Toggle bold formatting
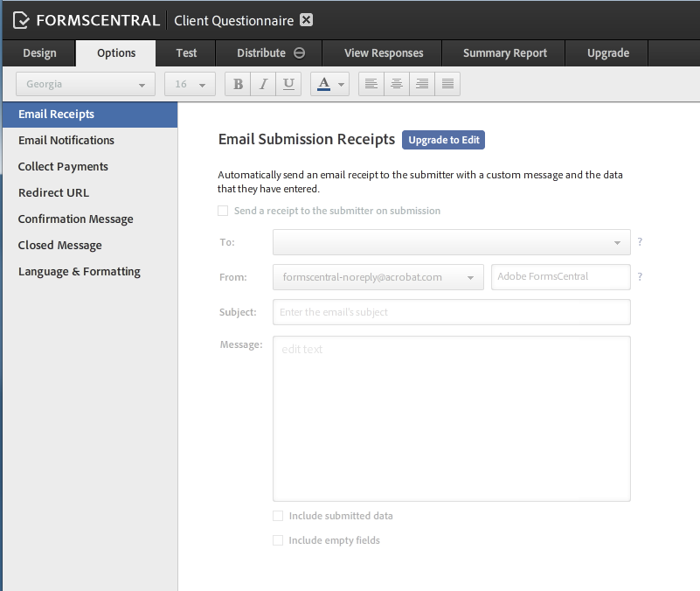700x591 pixels. click(x=238, y=84)
